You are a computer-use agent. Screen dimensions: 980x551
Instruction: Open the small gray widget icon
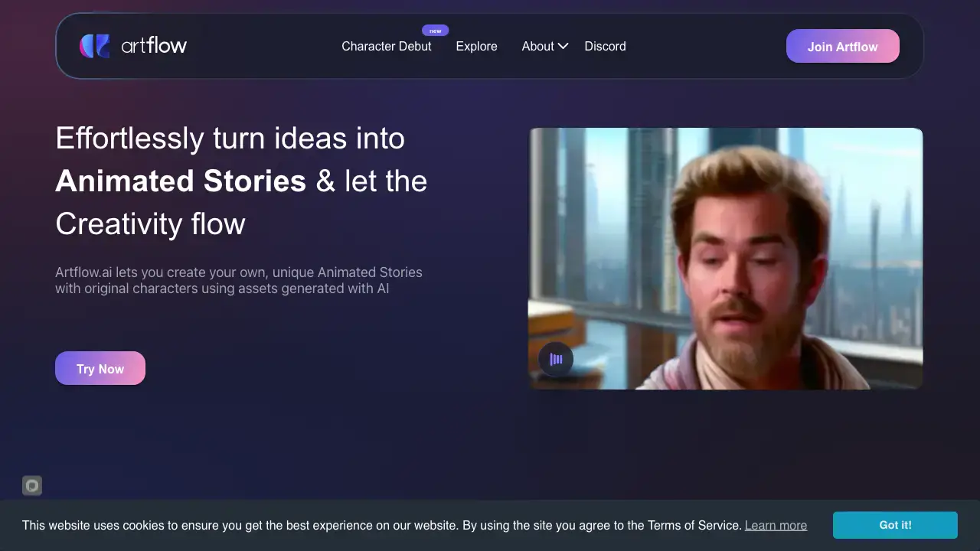point(32,485)
